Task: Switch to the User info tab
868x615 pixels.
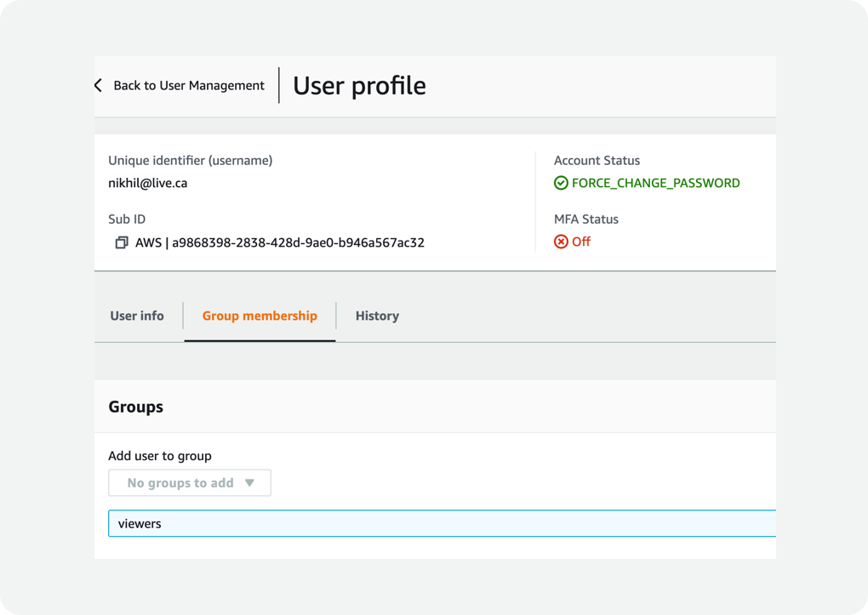Action: point(136,316)
